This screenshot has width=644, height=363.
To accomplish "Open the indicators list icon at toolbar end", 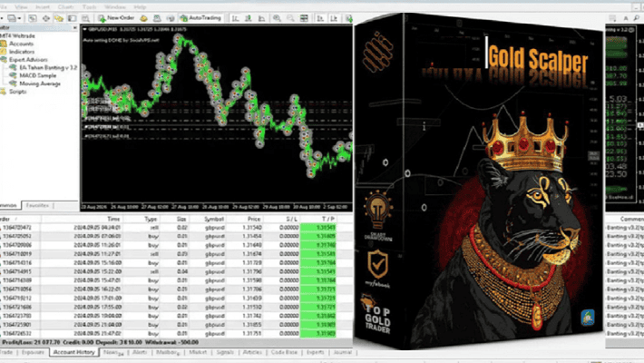I will click(x=348, y=18).
